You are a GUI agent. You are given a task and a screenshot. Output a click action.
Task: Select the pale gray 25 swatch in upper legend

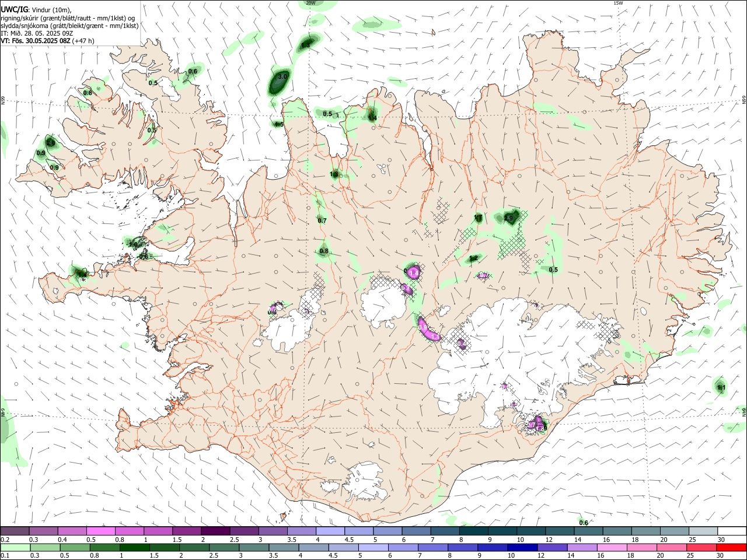[x=702, y=531]
